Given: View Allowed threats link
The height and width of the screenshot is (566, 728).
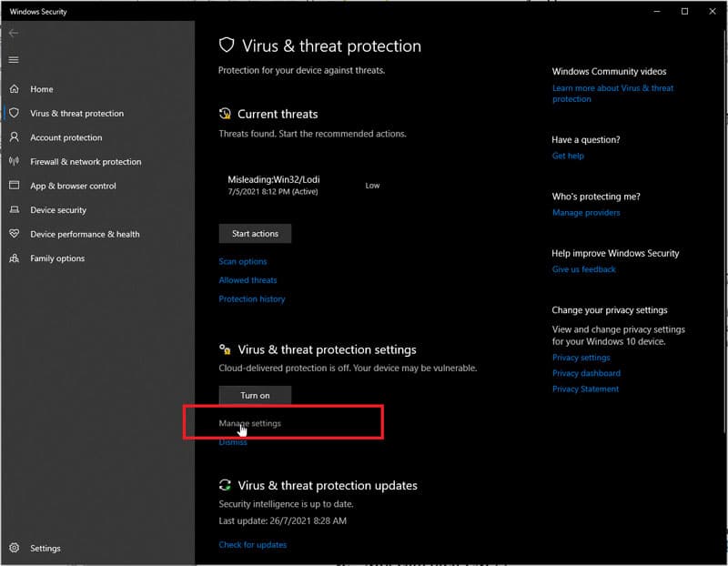Looking at the screenshot, I should coord(248,280).
